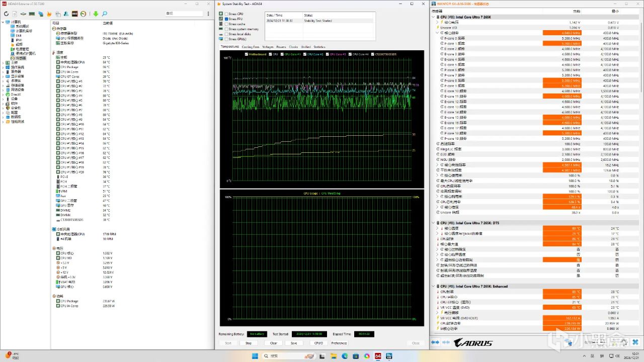Open AIDA64 red 64 taskbar icon
This screenshot has width=644, height=362.
coord(378,356)
